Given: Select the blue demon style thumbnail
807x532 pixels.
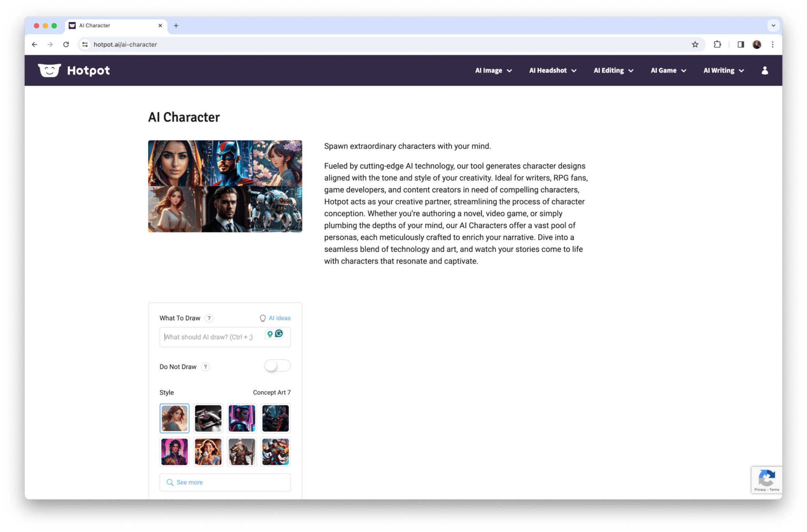Looking at the screenshot, I should click(275, 418).
